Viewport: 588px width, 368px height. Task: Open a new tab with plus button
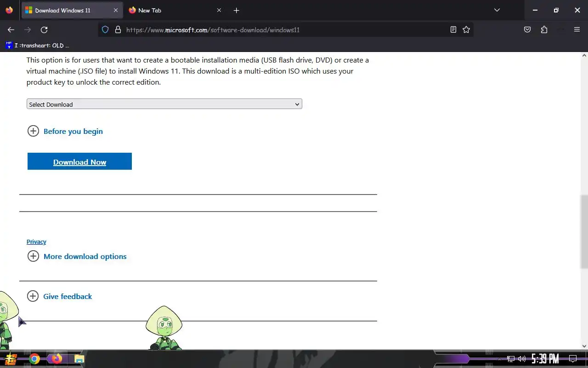click(x=236, y=10)
